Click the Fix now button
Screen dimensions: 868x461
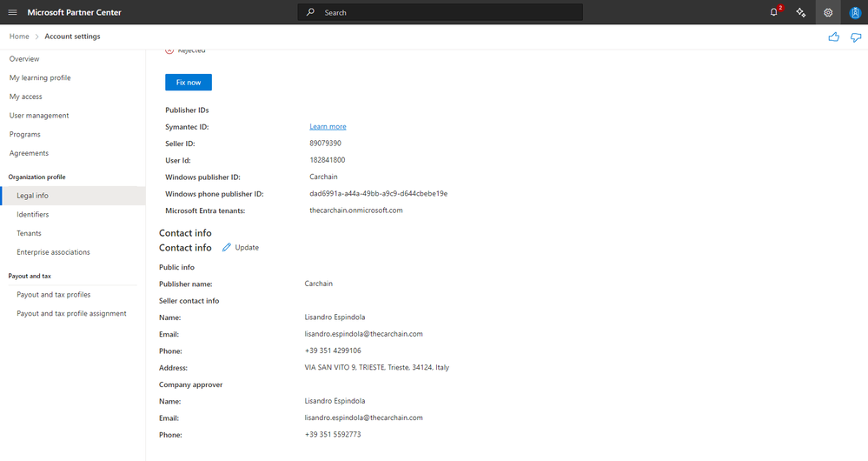pyautogui.click(x=189, y=82)
